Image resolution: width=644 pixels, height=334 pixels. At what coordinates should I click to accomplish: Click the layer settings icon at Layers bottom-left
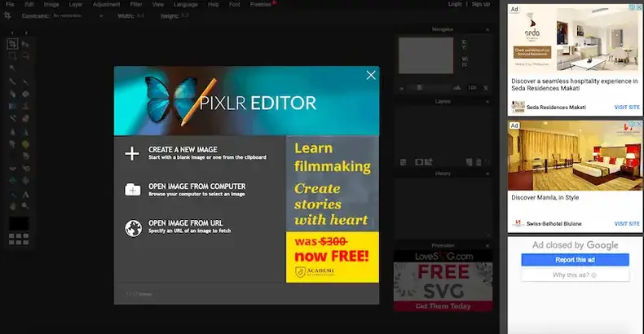click(404, 162)
